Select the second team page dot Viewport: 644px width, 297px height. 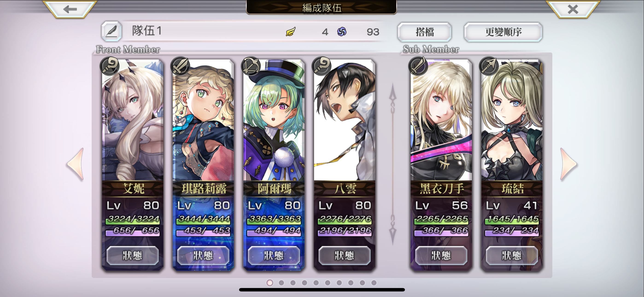click(281, 283)
